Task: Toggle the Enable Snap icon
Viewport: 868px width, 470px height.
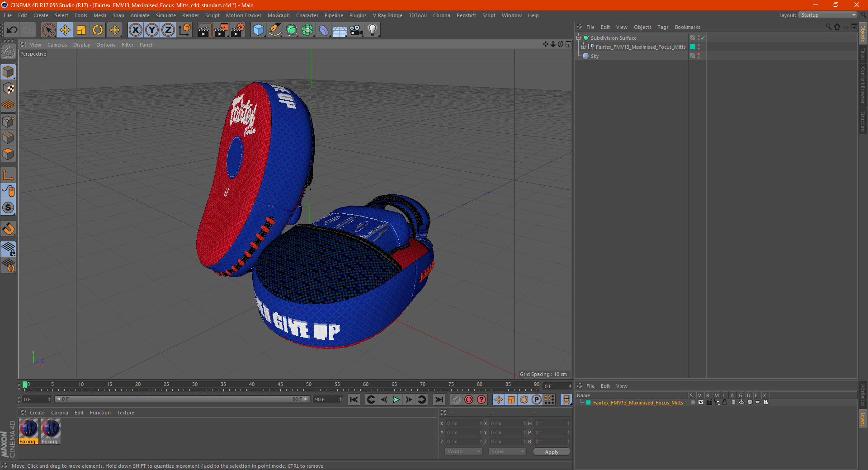Action: (8, 208)
